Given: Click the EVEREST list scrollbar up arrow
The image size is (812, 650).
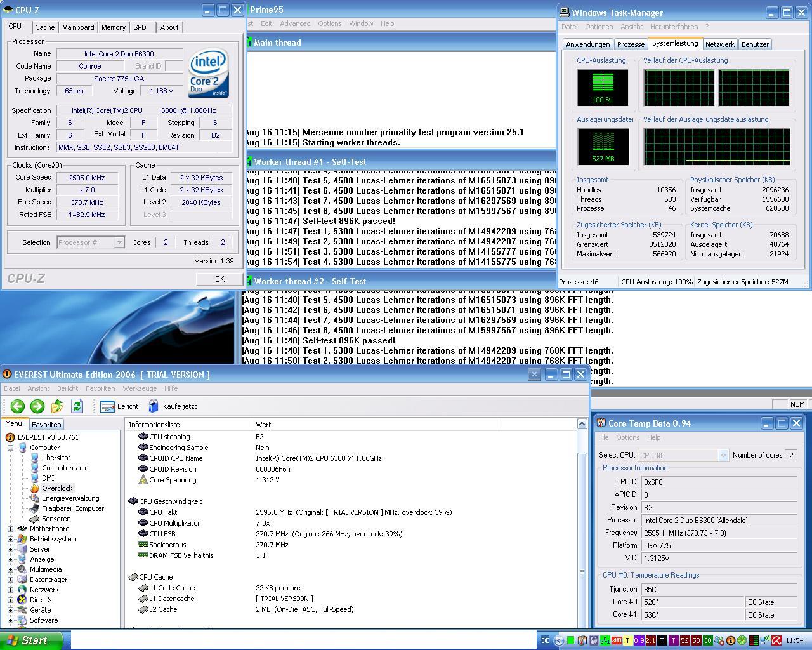Looking at the screenshot, I should [x=582, y=424].
